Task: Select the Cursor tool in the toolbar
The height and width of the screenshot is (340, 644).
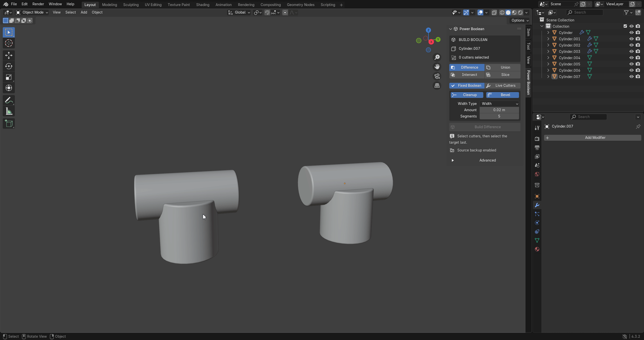Action: tap(9, 43)
